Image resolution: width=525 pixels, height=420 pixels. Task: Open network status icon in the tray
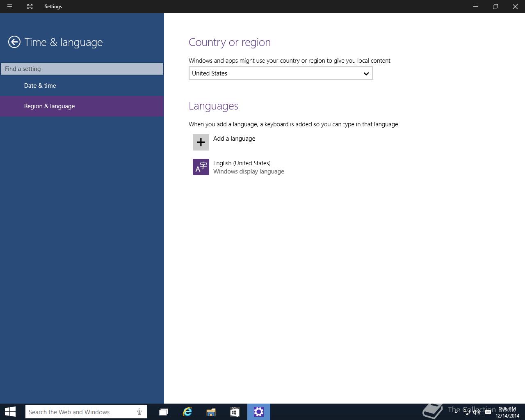[x=467, y=412]
